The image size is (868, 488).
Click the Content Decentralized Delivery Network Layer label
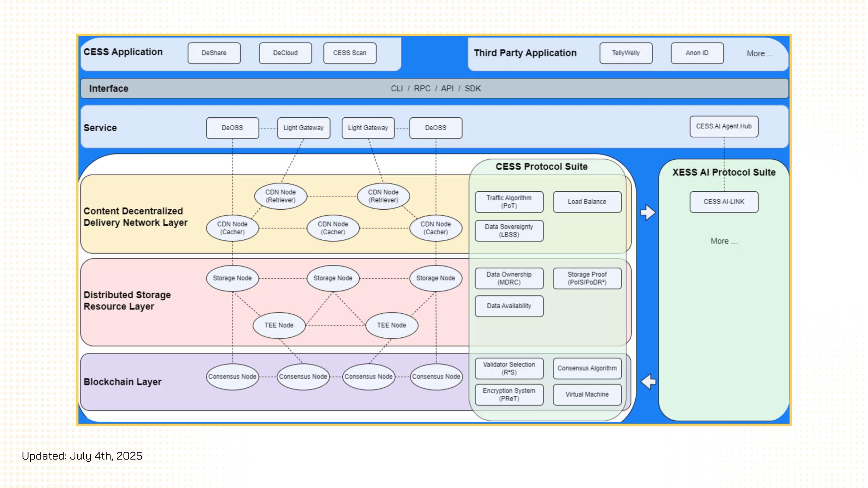pos(135,217)
